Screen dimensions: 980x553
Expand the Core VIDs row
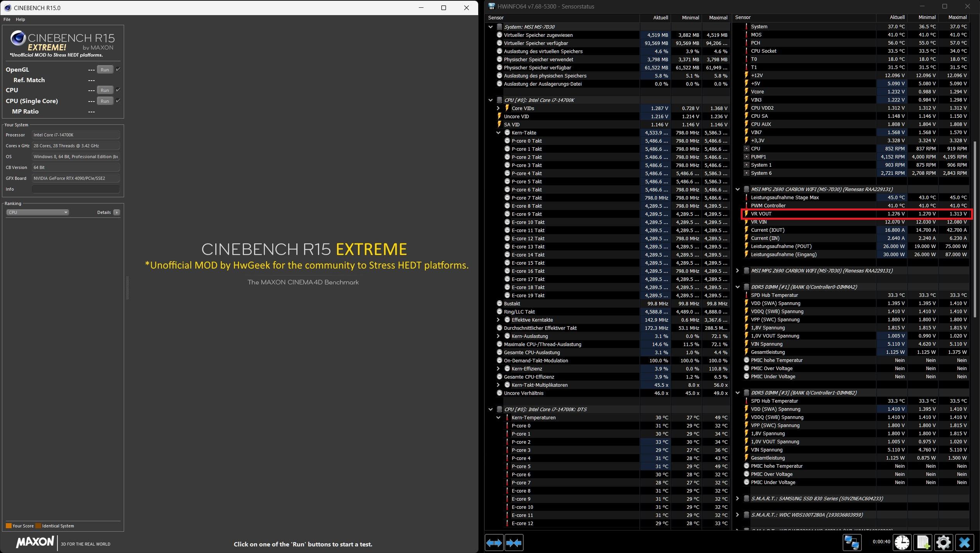(x=498, y=108)
